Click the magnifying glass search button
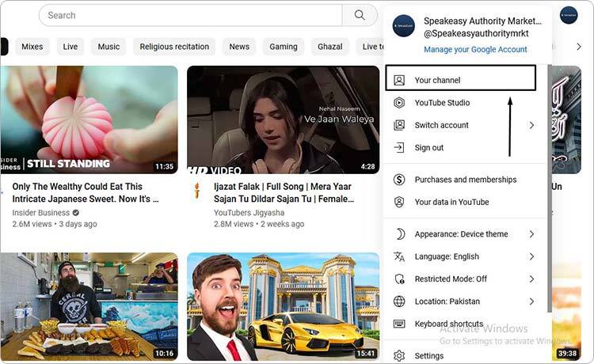594x364 pixels. (x=360, y=15)
